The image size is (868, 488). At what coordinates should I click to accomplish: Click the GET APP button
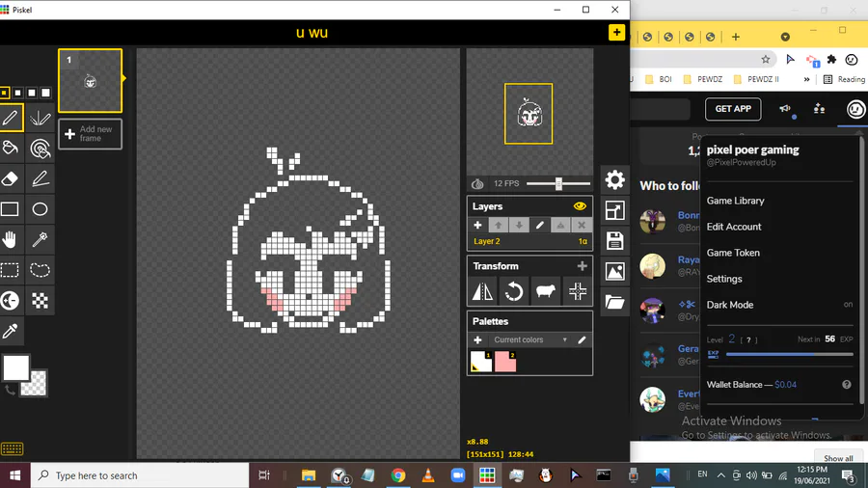click(733, 109)
